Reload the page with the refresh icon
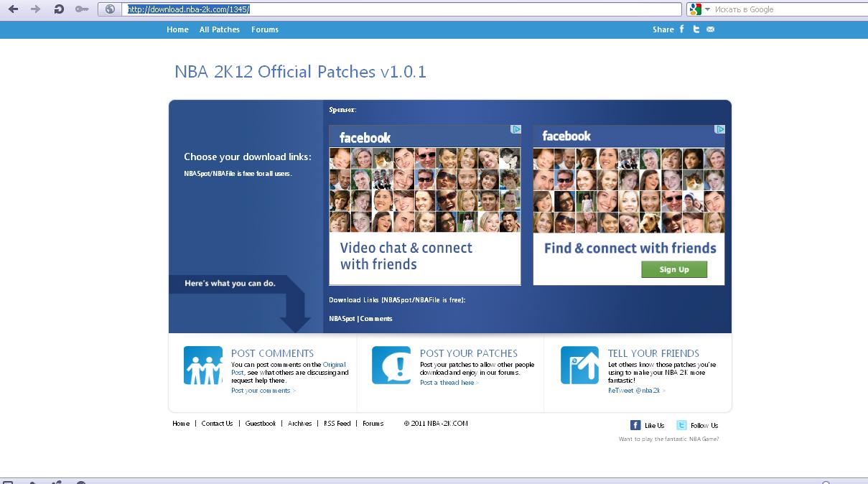The image size is (868, 484). [x=59, y=9]
